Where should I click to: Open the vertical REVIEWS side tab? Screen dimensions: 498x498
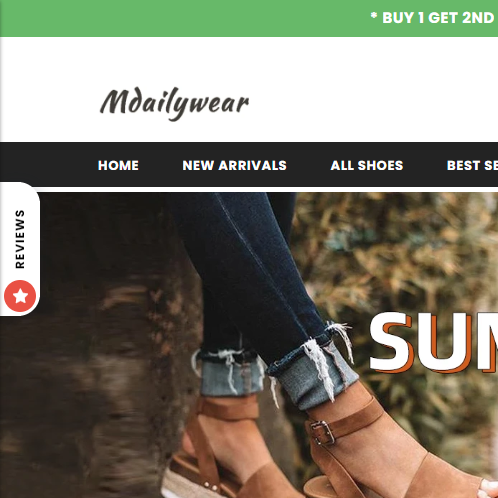pyautogui.click(x=20, y=249)
